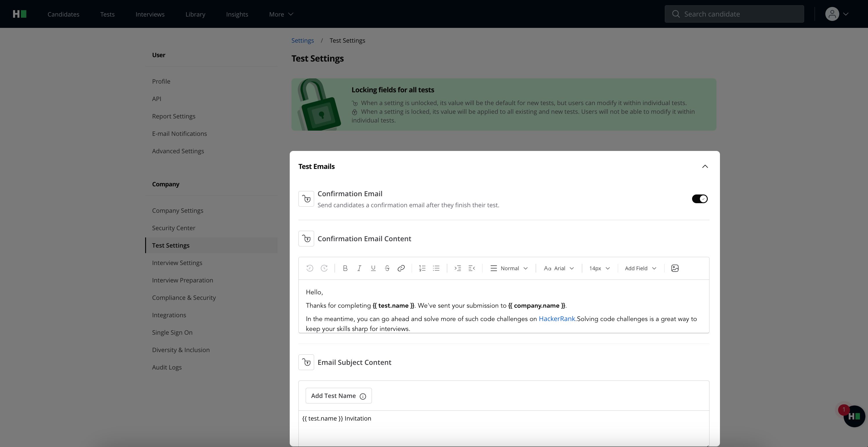Insert an image into email content
Screen dimensions: 868x447
(675, 268)
